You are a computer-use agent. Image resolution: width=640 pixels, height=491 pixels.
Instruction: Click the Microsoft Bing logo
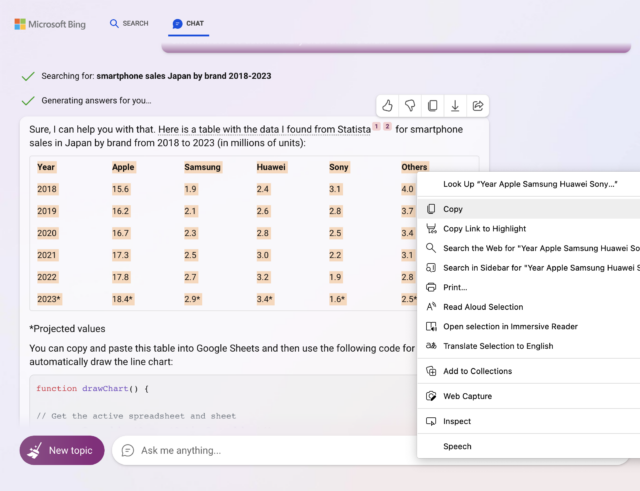coord(50,24)
